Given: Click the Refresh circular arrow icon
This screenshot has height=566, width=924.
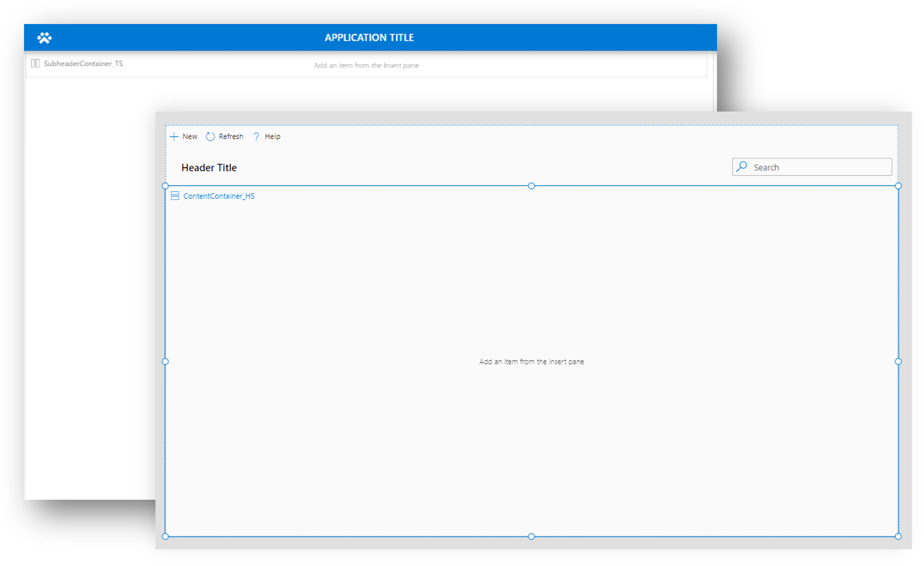Looking at the screenshot, I should (210, 137).
